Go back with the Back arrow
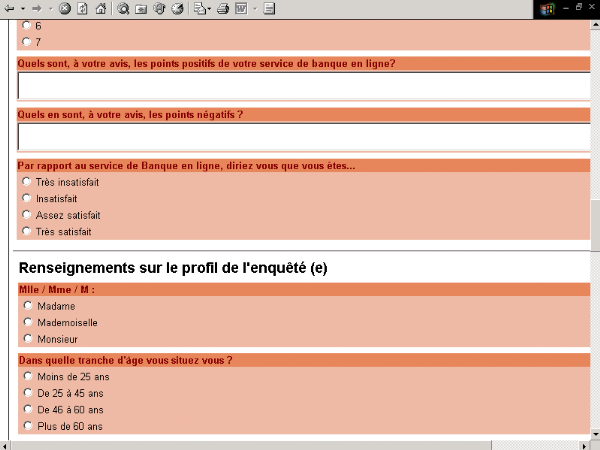 coord(9,8)
